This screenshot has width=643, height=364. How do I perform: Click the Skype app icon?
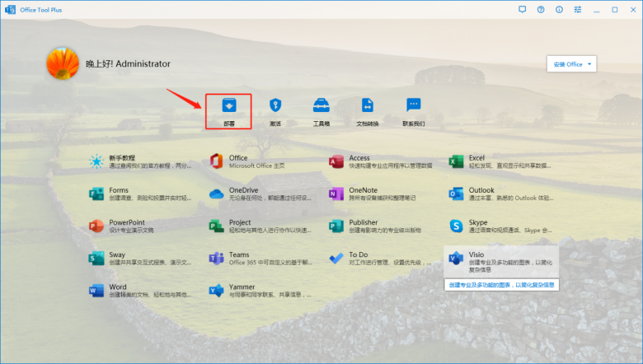coord(456,226)
